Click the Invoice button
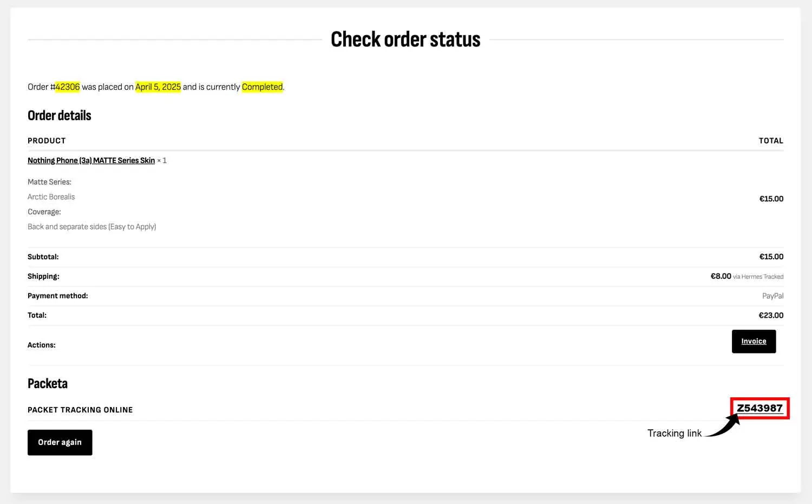The image size is (812, 504). (x=754, y=342)
